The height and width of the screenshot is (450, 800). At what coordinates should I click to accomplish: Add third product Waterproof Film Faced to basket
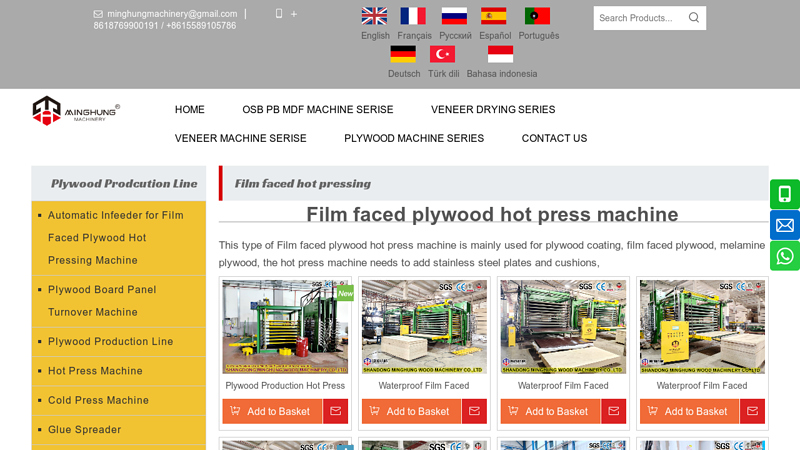coord(550,411)
